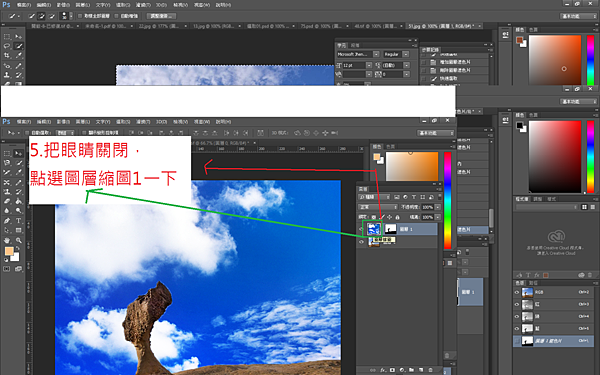Choose the Move tool in front toolbox

tap(18, 153)
